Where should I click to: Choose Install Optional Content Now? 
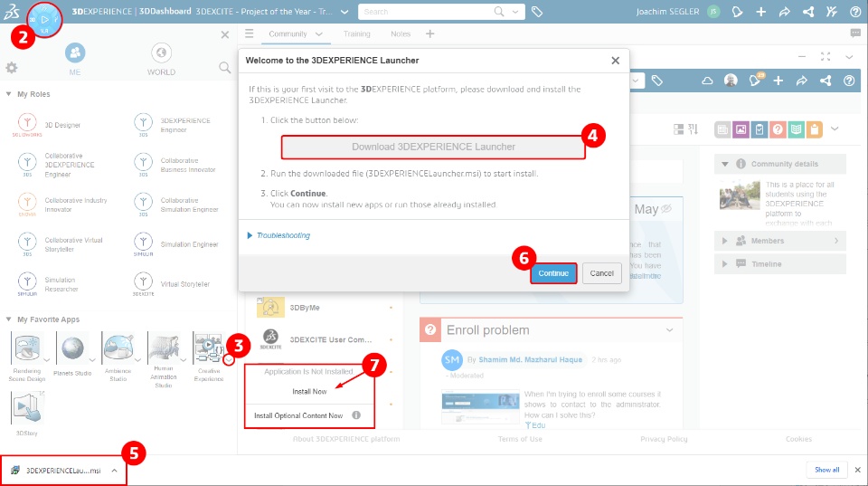298,415
